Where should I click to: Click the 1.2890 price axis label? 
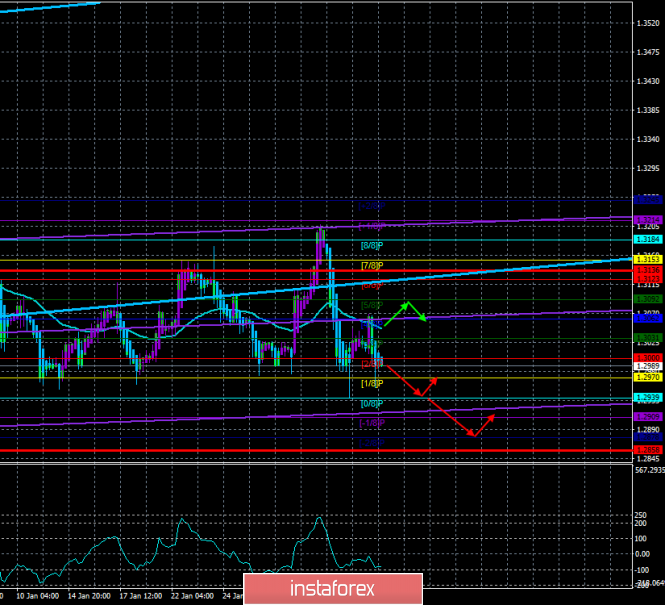click(x=648, y=430)
